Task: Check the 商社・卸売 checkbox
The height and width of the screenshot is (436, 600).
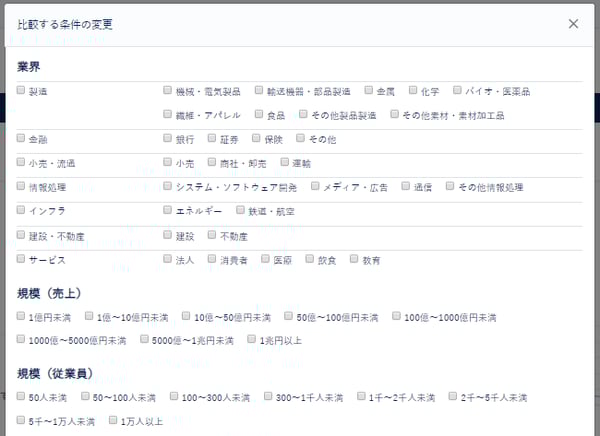Action: [x=212, y=162]
